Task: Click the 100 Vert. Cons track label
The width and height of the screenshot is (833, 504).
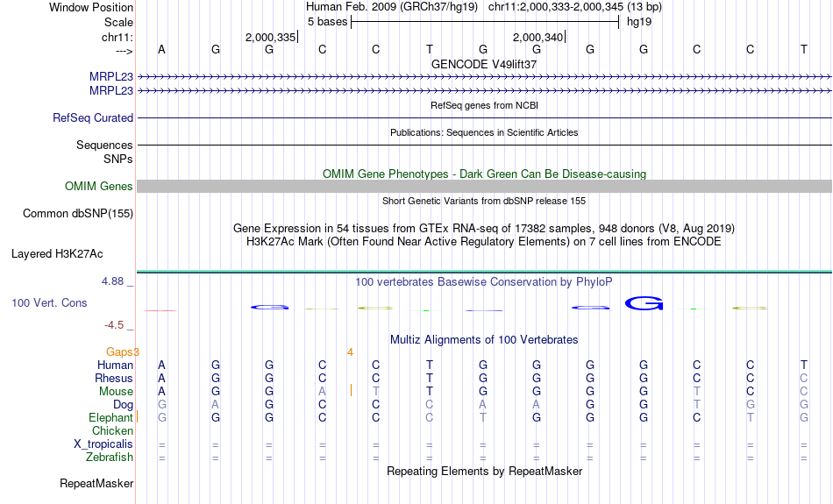Action: click(x=49, y=302)
